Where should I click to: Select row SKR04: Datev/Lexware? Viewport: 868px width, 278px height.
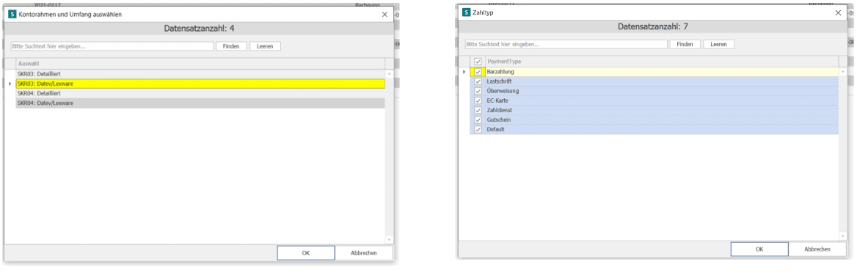(200, 103)
